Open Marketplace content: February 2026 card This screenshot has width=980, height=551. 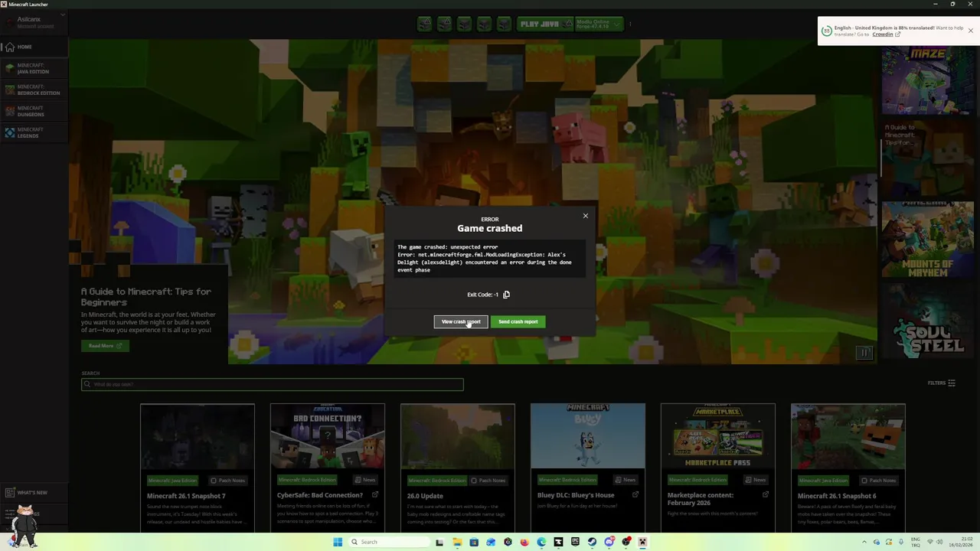coord(718,467)
